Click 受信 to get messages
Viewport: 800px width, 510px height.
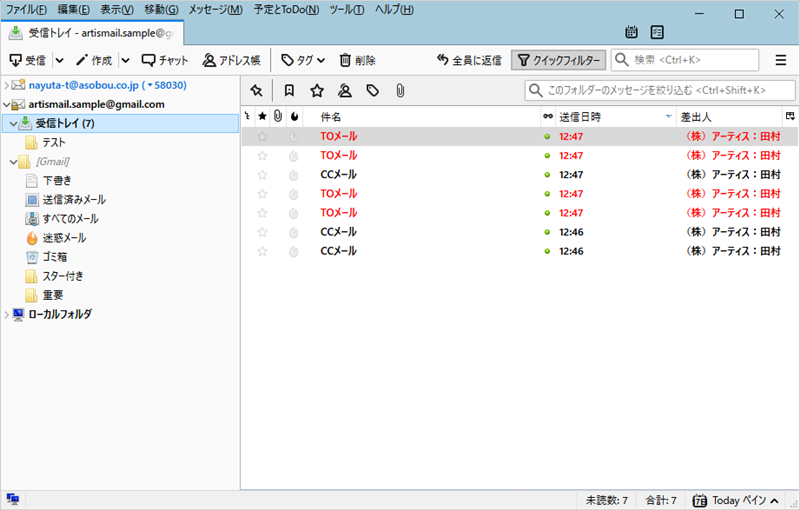coord(28,60)
